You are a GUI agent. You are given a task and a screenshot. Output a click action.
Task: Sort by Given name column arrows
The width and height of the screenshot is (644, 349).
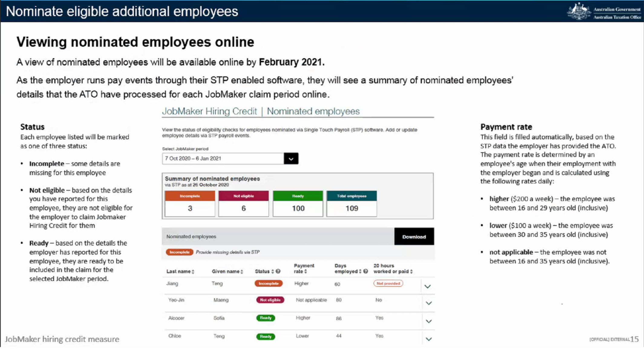coord(242,272)
